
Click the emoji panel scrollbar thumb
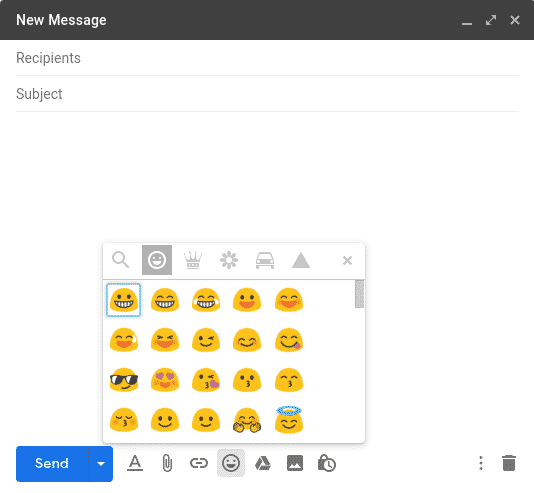[359, 294]
